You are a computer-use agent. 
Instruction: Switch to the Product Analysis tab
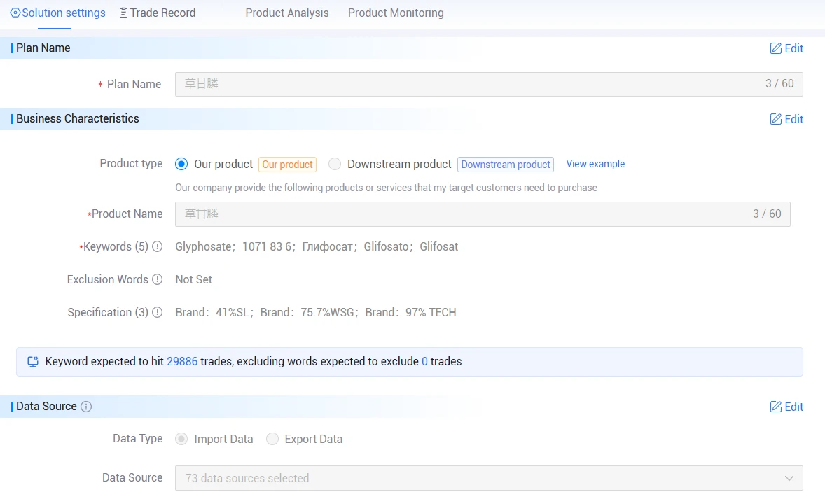(286, 13)
